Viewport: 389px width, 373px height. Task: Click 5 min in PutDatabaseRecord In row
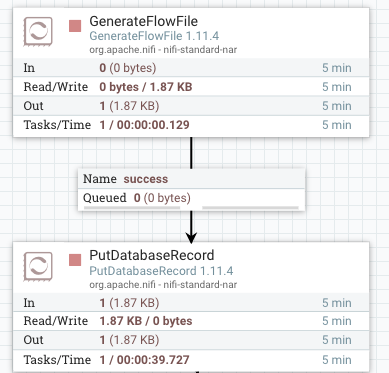337,303
